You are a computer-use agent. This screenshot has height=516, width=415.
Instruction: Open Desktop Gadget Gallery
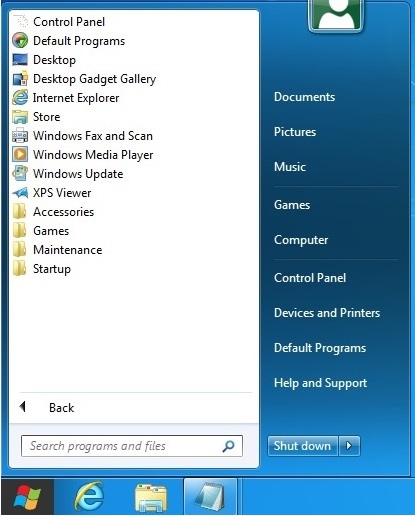84,79
